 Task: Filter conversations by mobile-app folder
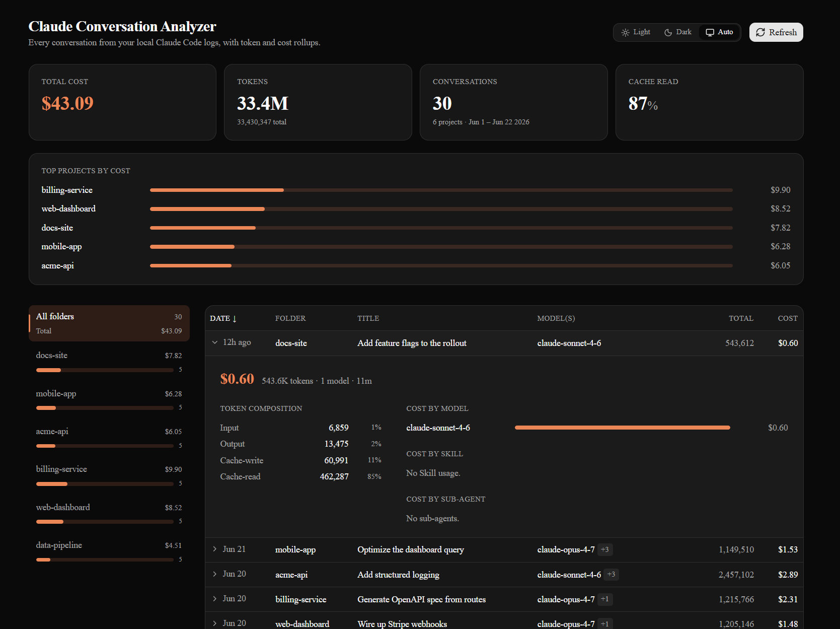(109, 400)
